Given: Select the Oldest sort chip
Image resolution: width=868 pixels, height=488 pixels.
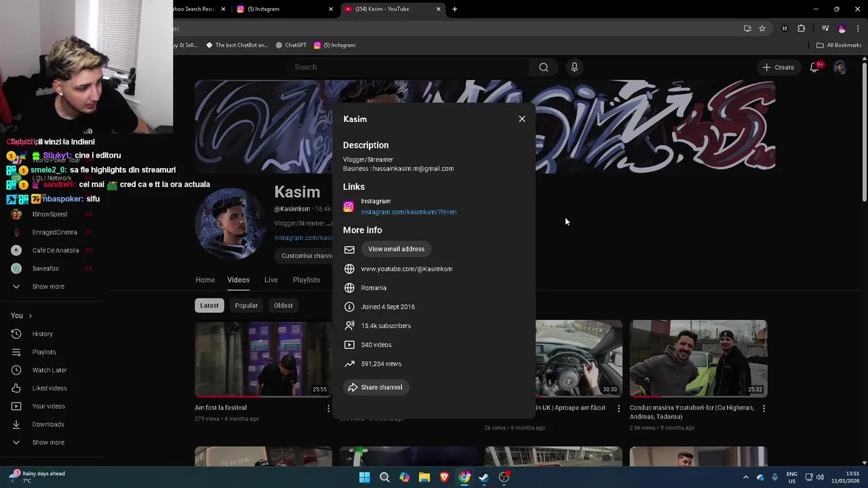Looking at the screenshot, I should point(283,306).
